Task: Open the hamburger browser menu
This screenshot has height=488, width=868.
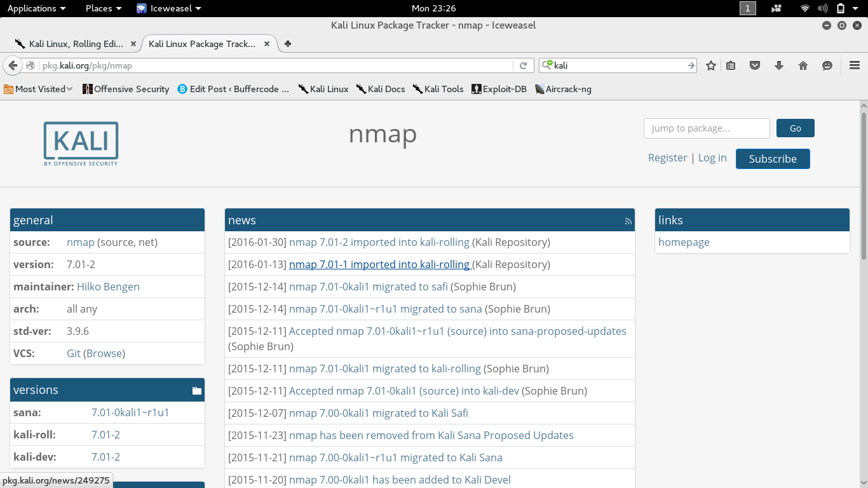Action: click(x=855, y=65)
